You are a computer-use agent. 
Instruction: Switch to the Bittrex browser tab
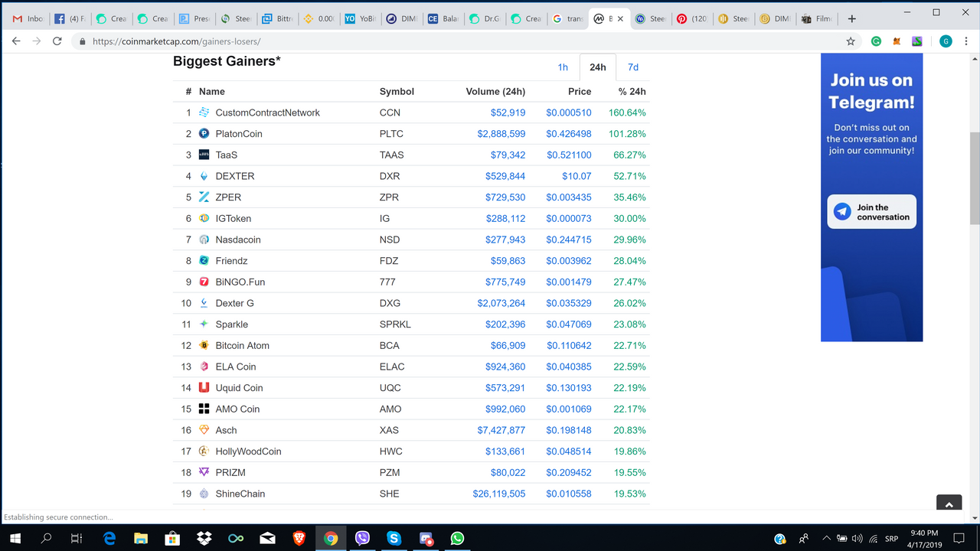276,18
